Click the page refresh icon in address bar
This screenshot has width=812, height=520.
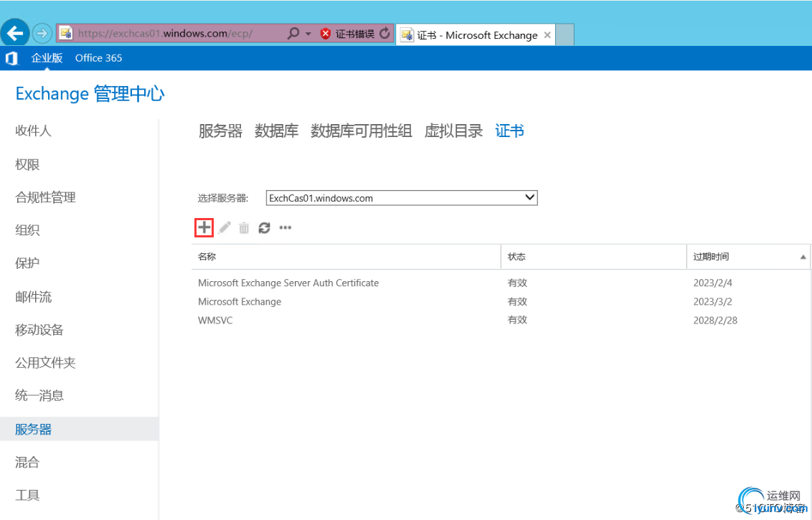[x=384, y=34]
